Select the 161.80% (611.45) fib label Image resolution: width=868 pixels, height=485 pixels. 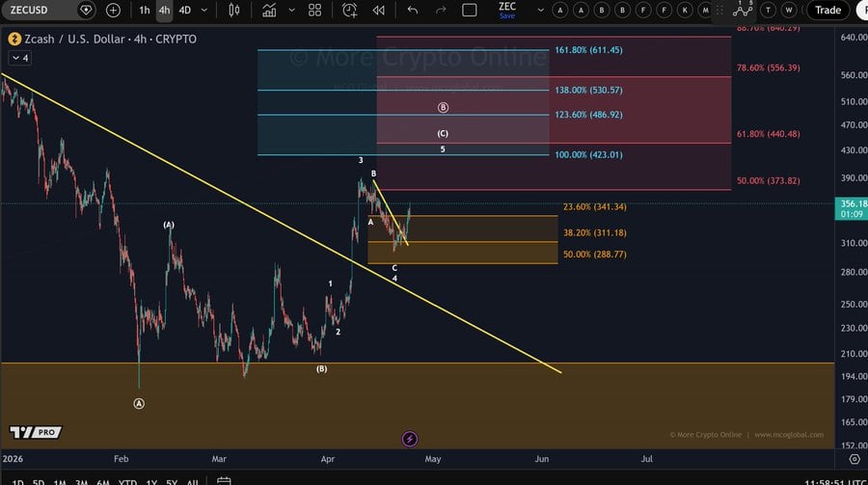coord(588,50)
